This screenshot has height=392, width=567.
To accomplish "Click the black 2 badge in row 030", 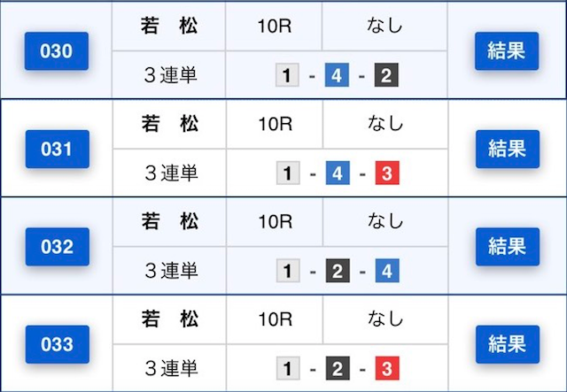I will [x=386, y=75].
